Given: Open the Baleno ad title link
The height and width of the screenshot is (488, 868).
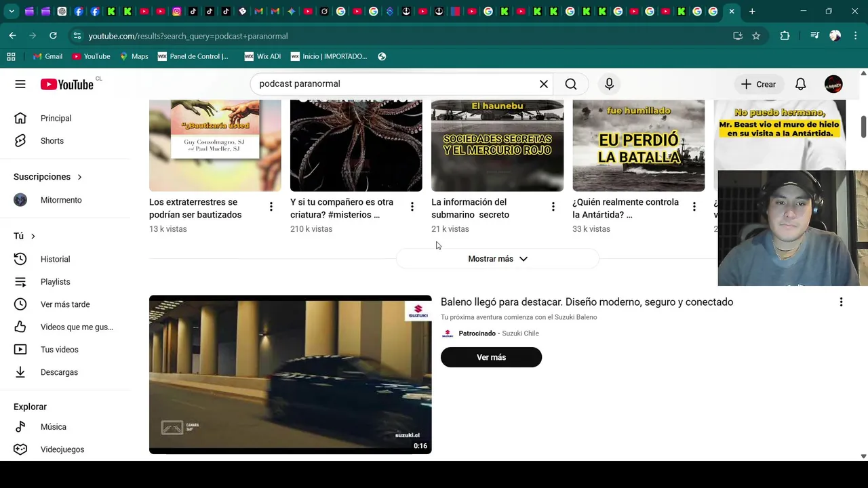Looking at the screenshot, I should tap(587, 302).
